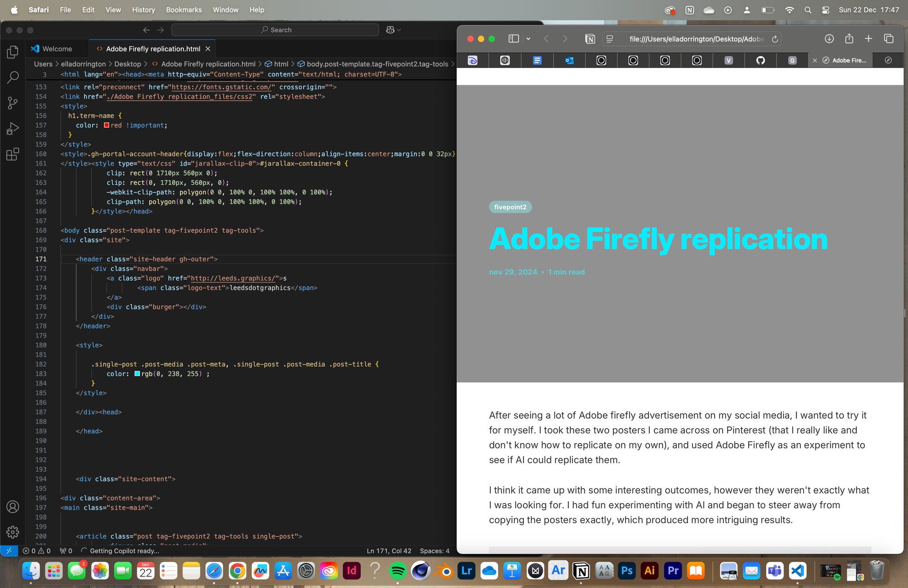Image resolution: width=908 pixels, height=588 pixels.
Task: Click the Safari forward button
Action: pos(565,39)
